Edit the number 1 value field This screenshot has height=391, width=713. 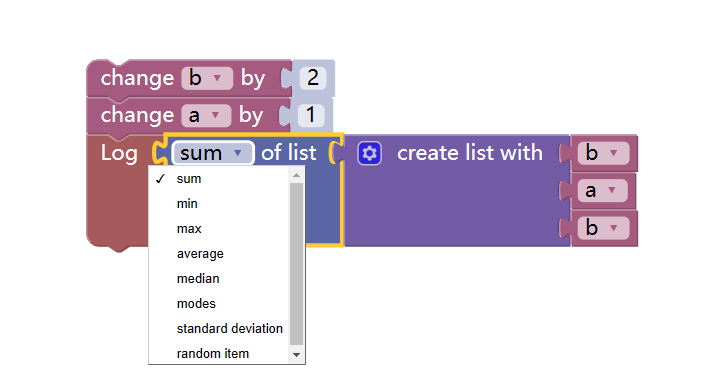pyautogui.click(x=311, y=115)
